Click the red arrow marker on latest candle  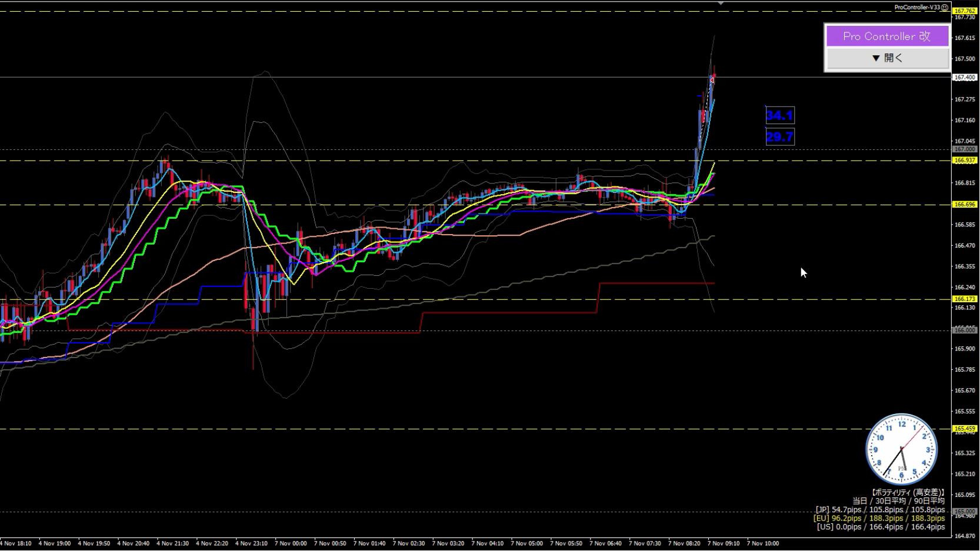point(712,80)
